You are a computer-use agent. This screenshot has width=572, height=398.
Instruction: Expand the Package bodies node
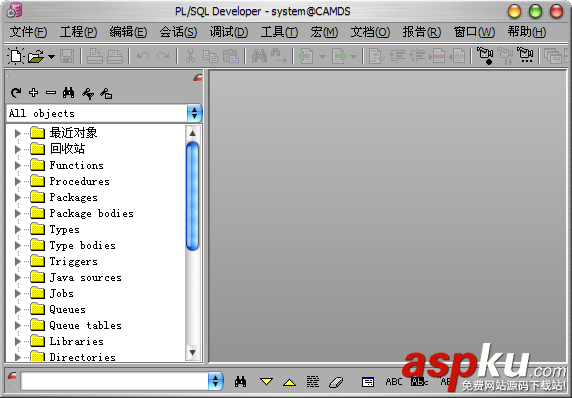click(x=17, y=213)
